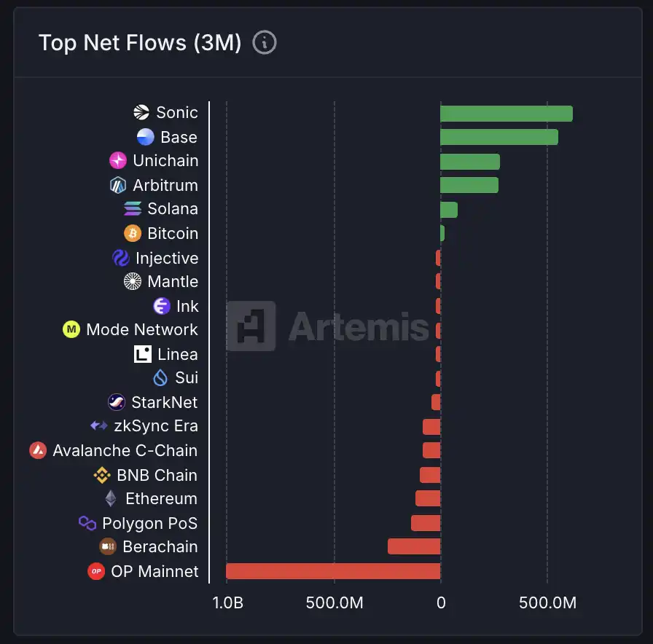Click the Avalanche C-Chain label
Screen dimensions: 653x644
click(x=125, y=450)
